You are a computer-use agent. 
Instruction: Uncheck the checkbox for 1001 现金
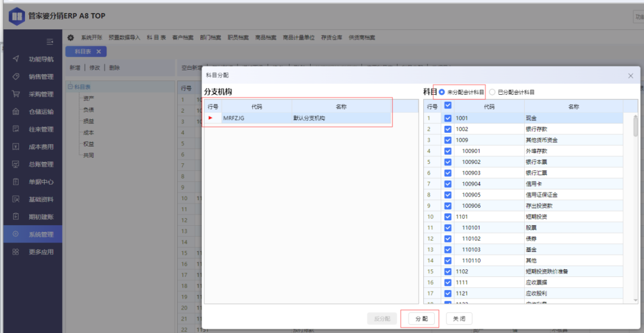click(448, 118)
